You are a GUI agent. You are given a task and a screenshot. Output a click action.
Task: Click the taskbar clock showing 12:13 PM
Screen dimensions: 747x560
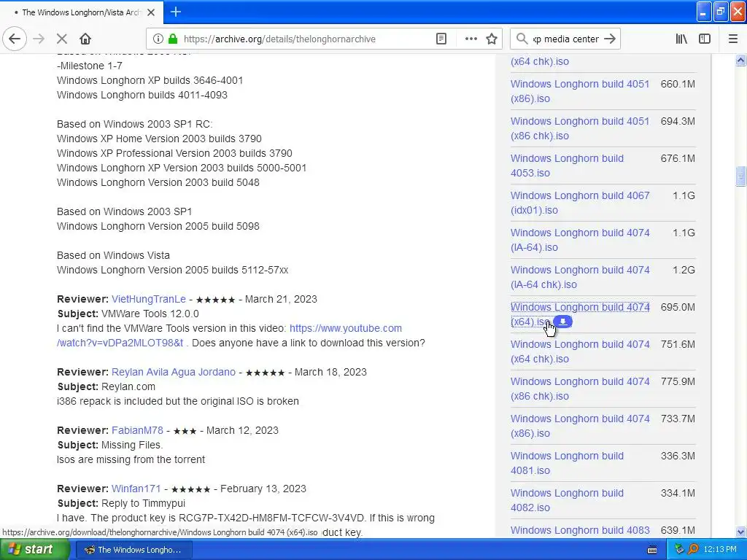pyautogui.click(x=719, y=550)
